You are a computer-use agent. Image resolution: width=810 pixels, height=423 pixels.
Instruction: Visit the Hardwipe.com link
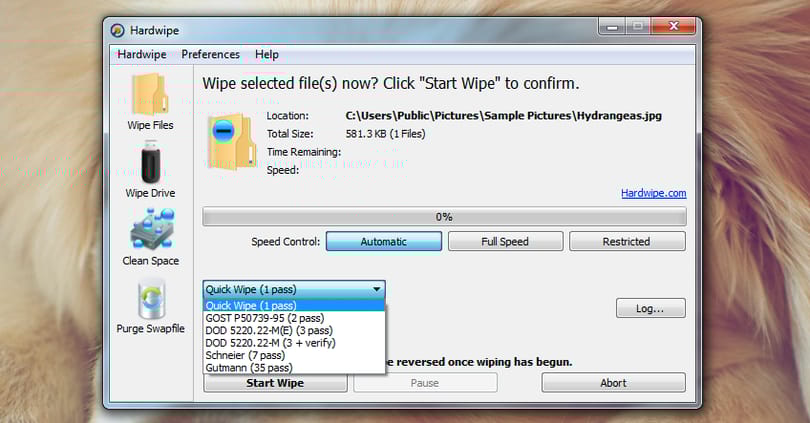coord(653,193)
